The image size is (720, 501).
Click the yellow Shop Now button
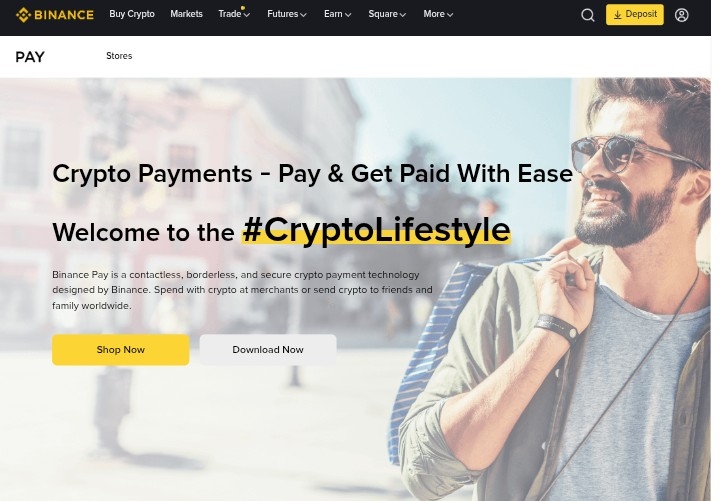tap(121, 350)
